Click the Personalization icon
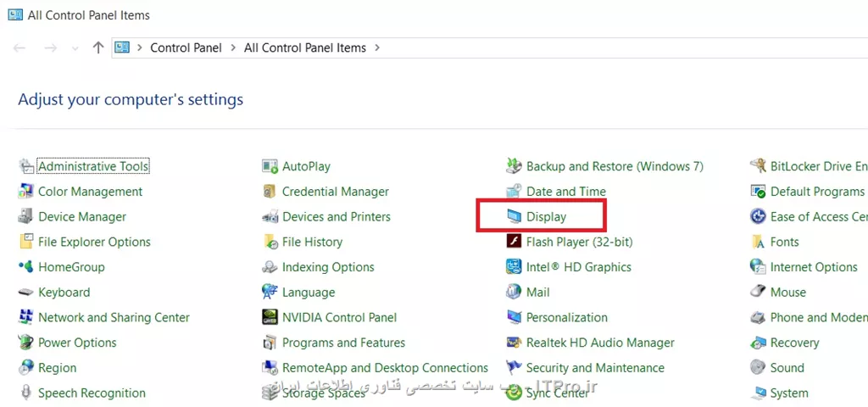The height and width of the screenshot is (407, 868). (515, 317)
